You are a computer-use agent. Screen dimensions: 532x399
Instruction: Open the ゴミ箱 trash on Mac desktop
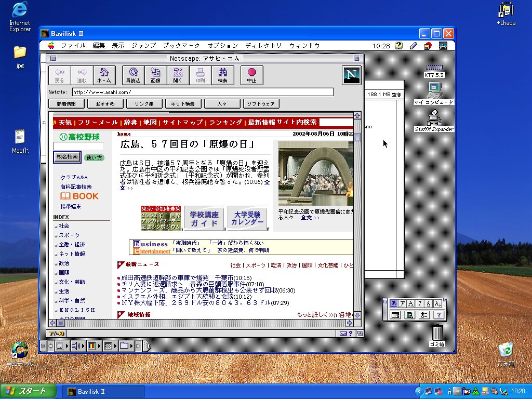pyautogui.click(x=437, y=336)
